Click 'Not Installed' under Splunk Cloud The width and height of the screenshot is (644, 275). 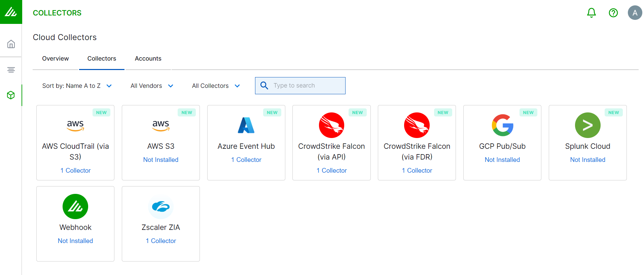coord(588,160)
